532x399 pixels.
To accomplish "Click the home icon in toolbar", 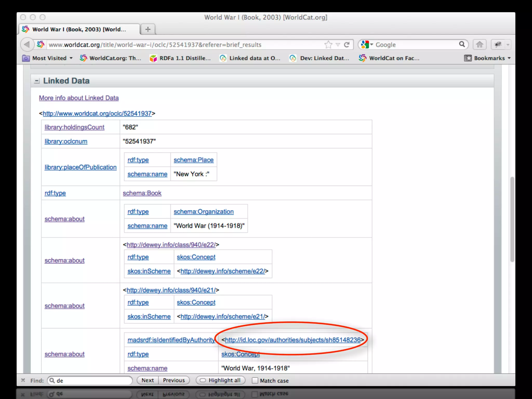I will (x=480, y=45).
